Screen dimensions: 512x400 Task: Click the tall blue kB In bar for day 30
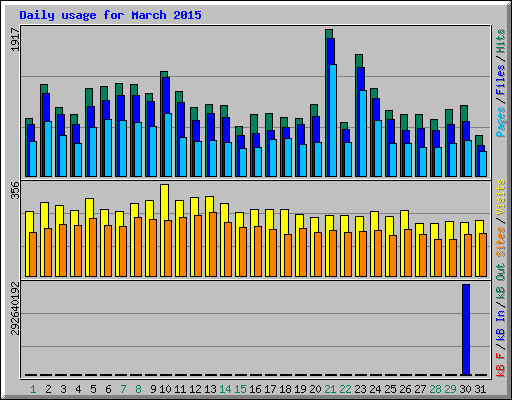point(466,330)
